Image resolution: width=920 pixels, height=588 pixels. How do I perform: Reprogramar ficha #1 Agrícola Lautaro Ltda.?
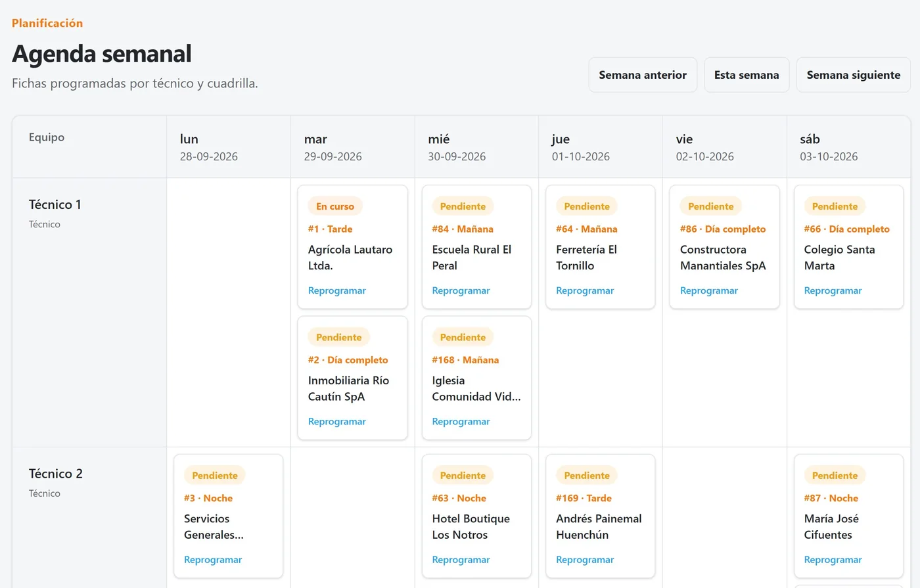coord(337,290)
